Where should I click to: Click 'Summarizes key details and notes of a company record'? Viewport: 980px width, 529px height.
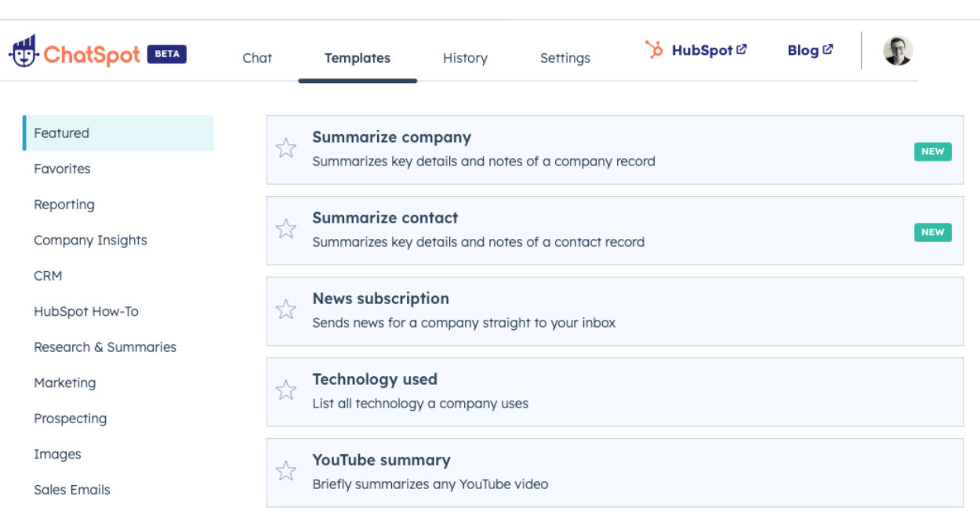[484, 161]
